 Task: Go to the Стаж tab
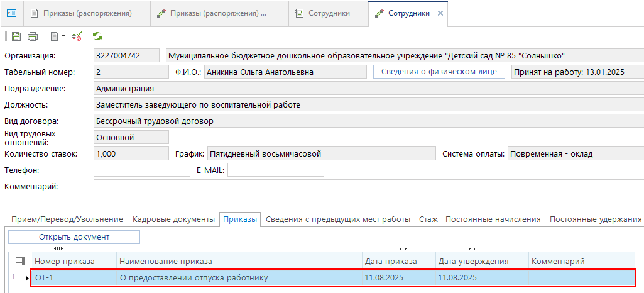pyautogui.click(x=428, y=219)
